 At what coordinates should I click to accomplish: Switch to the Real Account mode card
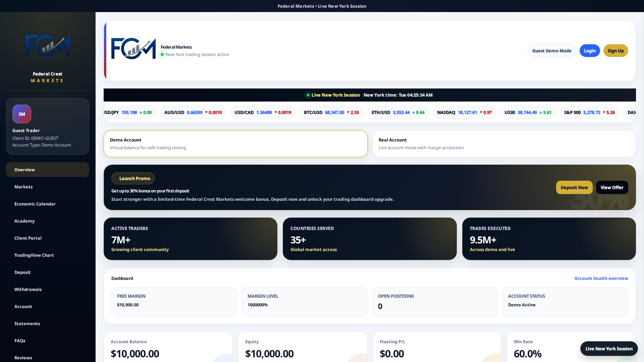click(504, 144)
